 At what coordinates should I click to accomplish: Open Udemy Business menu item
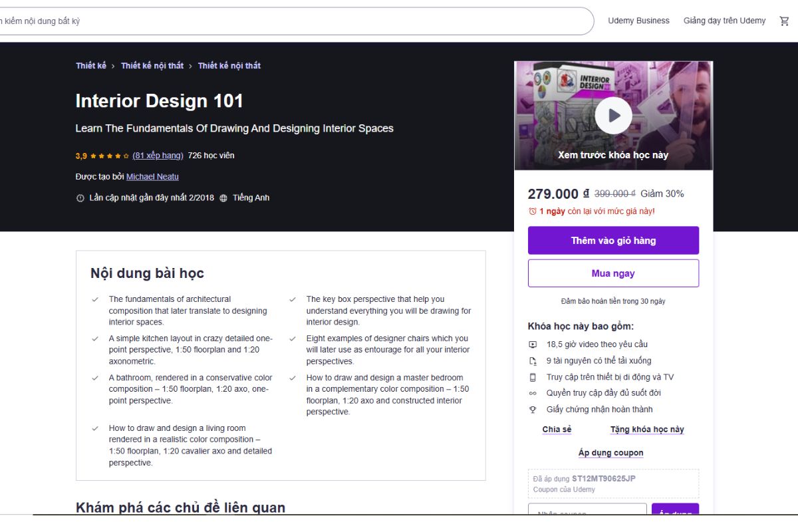point(638,21)
